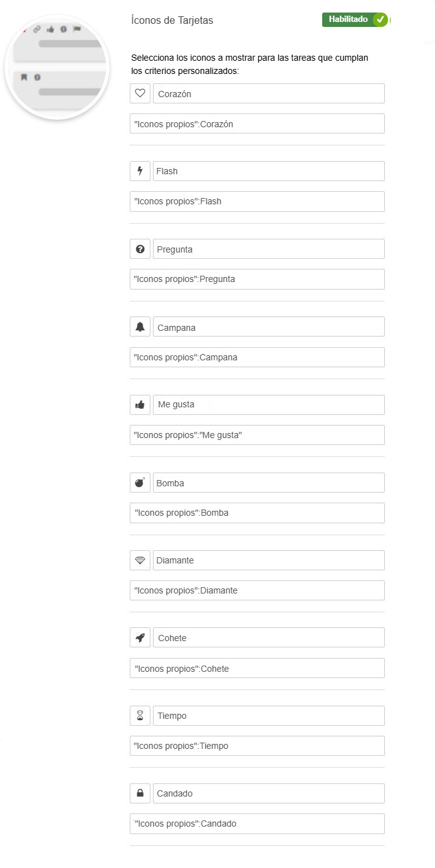Edit the Flash icon name field
The height and width of the screenshot is (868, 435).
click(x=268, y=170)
